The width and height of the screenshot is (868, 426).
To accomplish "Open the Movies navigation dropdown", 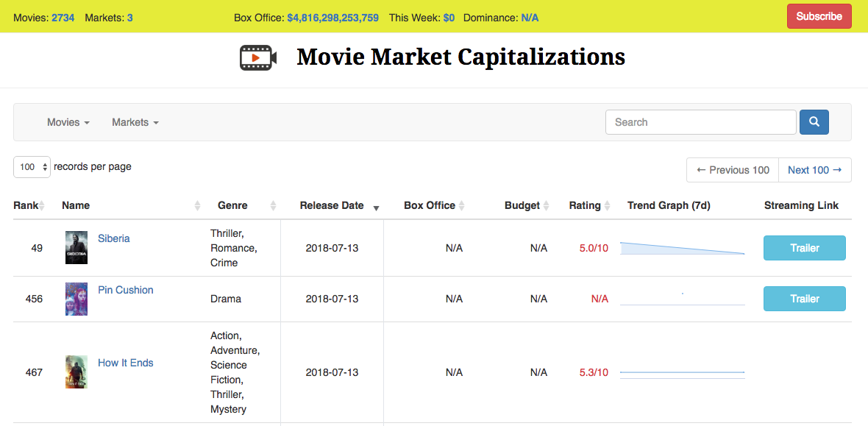I will pos(68,121).
